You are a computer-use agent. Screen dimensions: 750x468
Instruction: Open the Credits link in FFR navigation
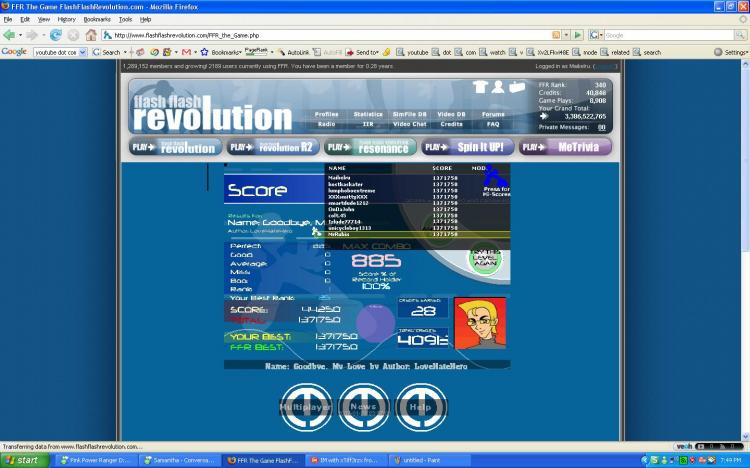pos(451,124)
